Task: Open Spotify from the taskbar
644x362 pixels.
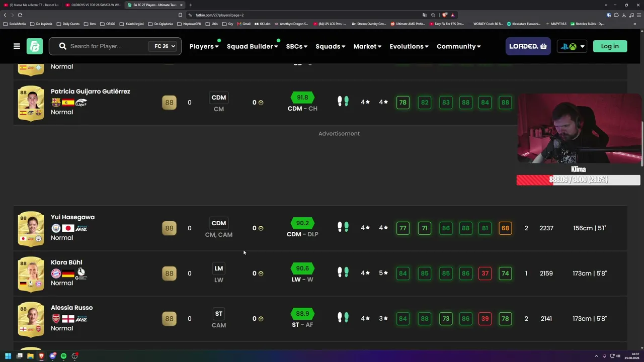Action: pyautogui.click(x=63, y=356)
